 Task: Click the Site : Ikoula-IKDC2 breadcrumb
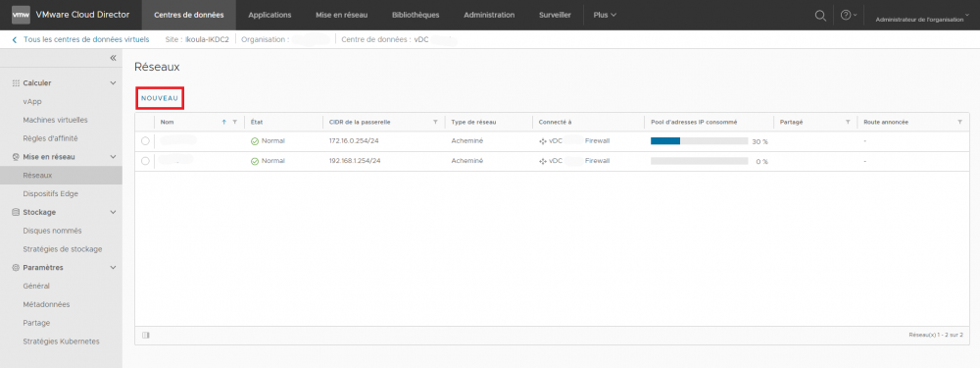[197, 39]
